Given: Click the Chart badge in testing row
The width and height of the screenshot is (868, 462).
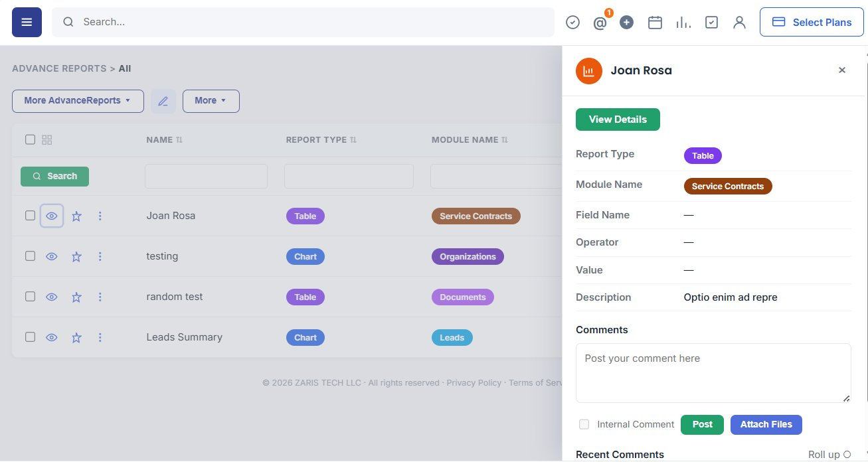Looking at the screenshot, I should pos(305,257).
